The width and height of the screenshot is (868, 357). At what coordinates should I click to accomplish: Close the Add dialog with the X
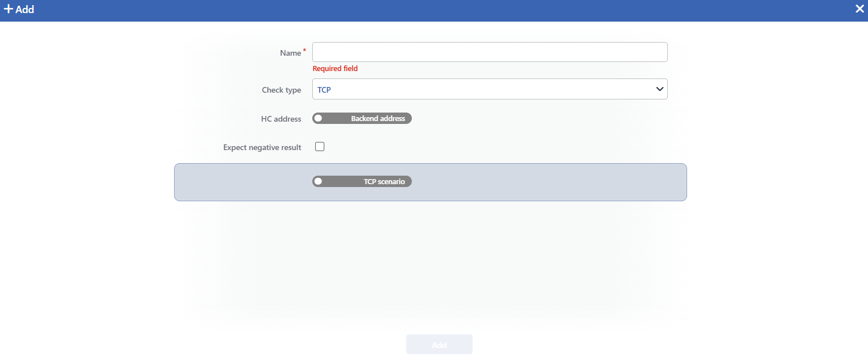click(859, 9)
